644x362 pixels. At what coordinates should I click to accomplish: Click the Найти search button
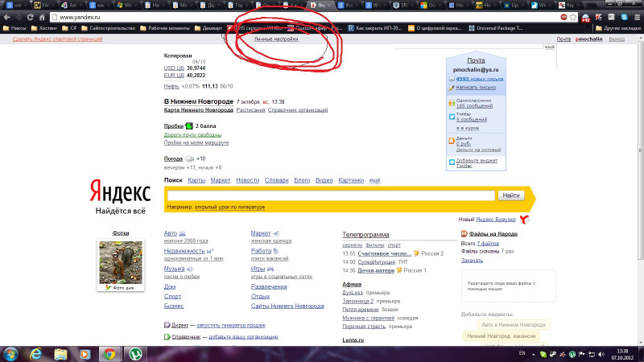(511, 195)
